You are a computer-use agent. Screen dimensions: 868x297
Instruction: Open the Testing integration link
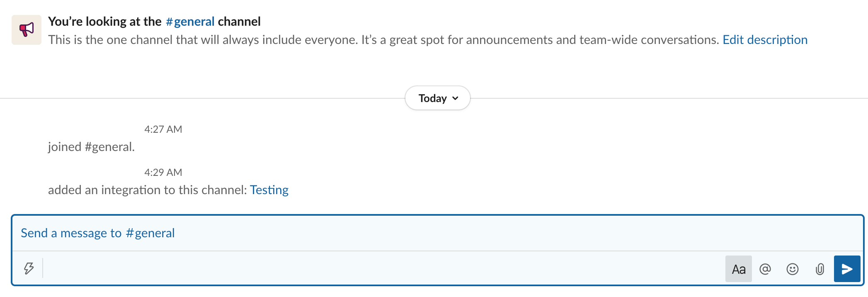click(269, 190)
